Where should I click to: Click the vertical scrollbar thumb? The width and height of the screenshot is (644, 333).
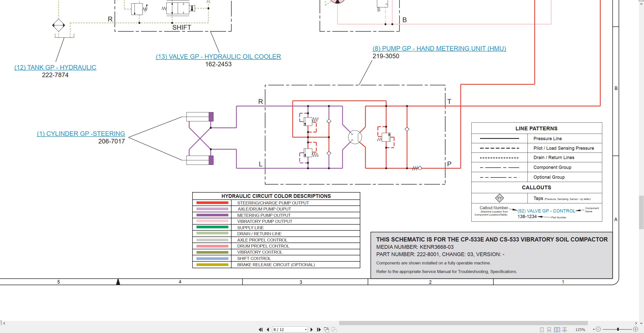point(641,212)
